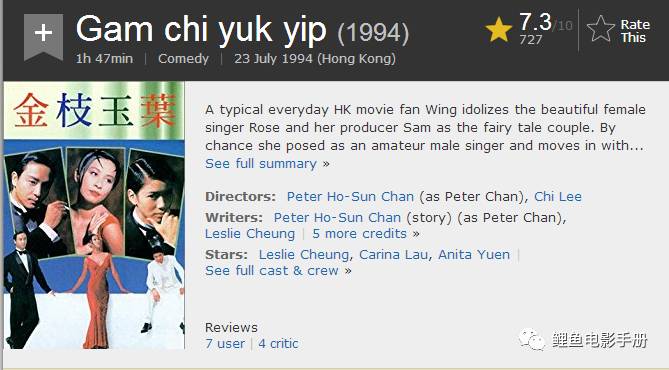This screenshot has width=669, height=370.
Task: Expand 5 more credits
Action: coord(359,233)
